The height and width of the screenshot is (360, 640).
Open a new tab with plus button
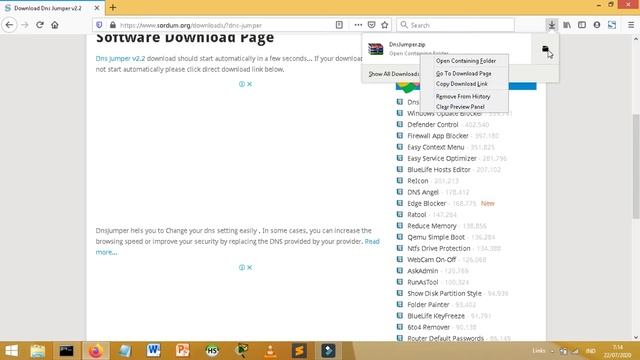coord(113,8)
